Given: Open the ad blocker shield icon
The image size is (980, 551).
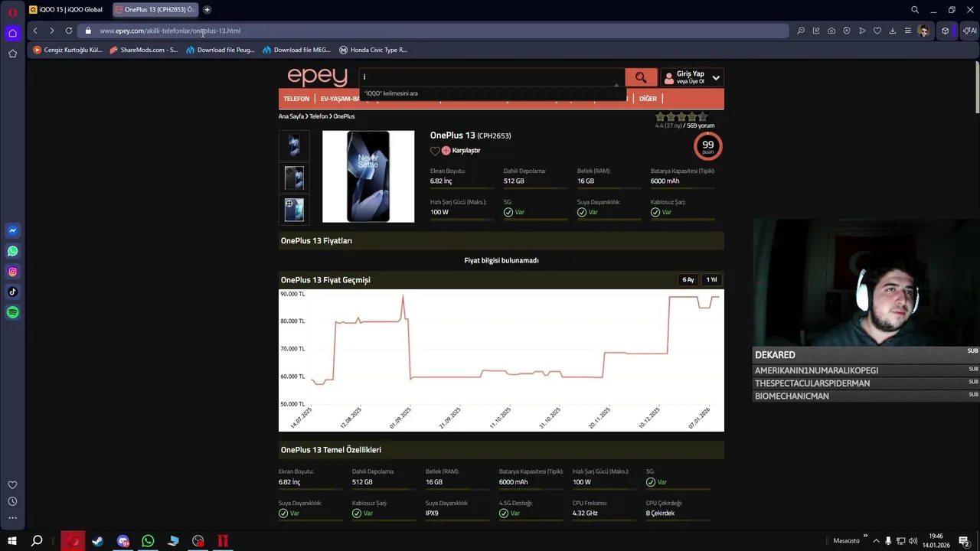Looking at the screenshot, I should 847,31.
